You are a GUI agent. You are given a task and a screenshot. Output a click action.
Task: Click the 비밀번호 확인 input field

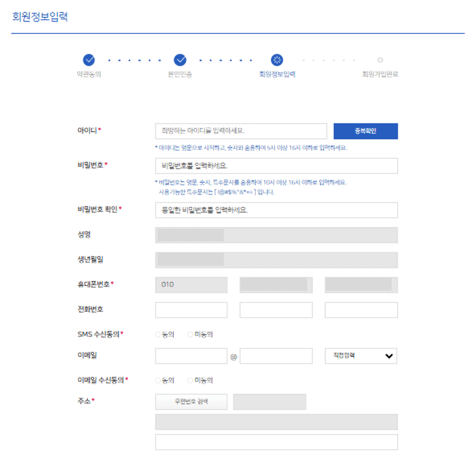(276, 210)
